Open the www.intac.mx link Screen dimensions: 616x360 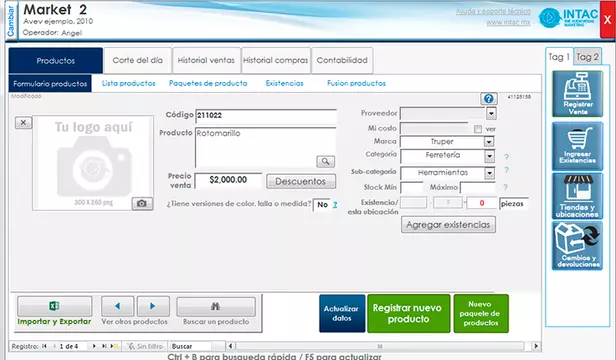coord(508,22)
